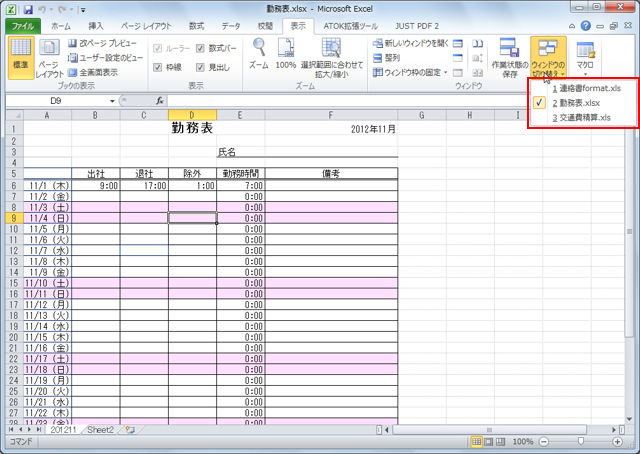Click the Undo icon in quick access toolbar
The image size is (640, 454).
(42, 9)
